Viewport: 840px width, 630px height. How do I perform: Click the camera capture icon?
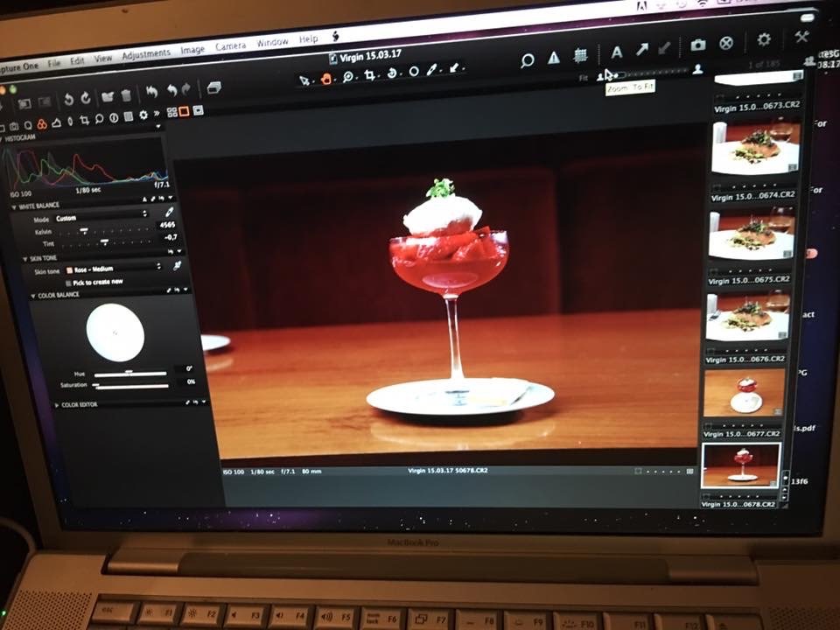698,45
